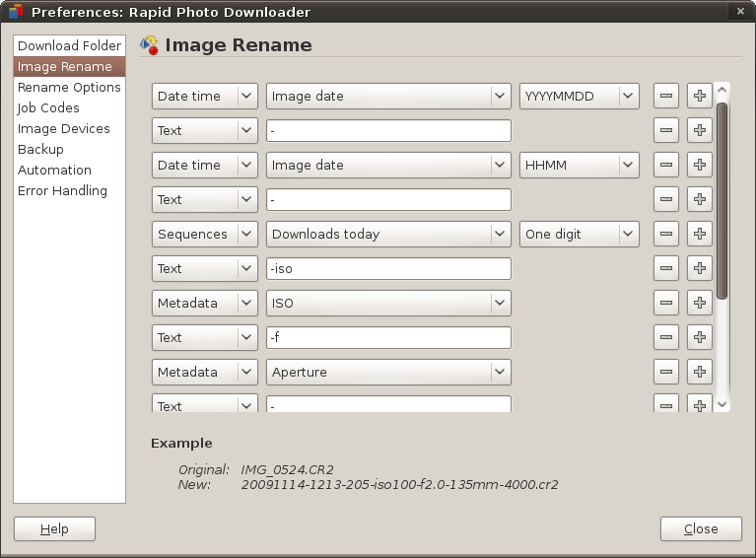
Task: Click the Help button
Action: coord(54,528)
